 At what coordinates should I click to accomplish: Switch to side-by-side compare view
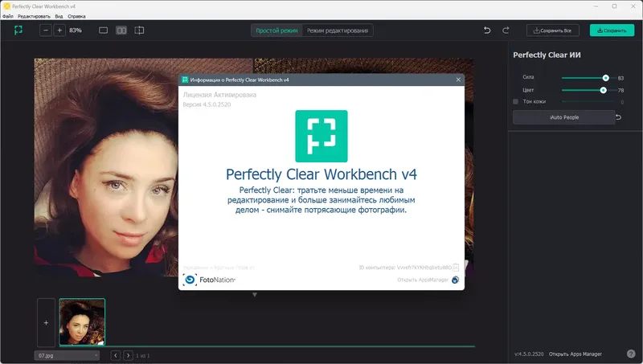pos(121,31)
